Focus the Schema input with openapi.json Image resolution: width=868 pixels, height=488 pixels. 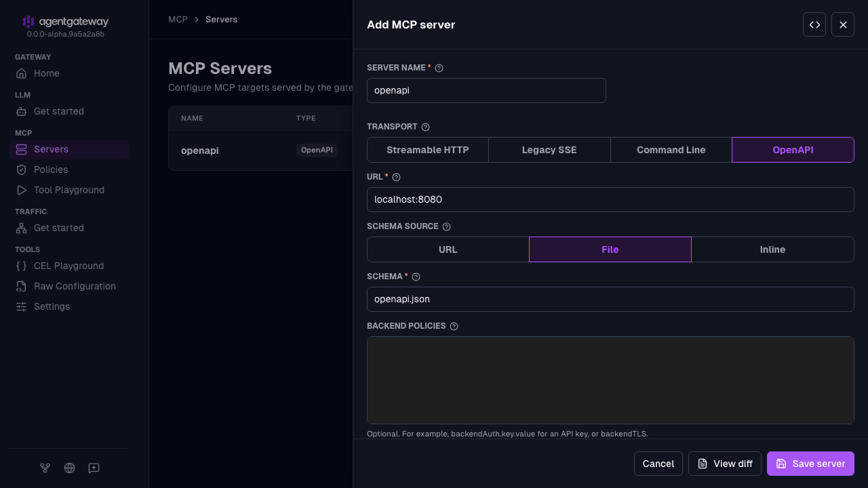coord(610,300)
